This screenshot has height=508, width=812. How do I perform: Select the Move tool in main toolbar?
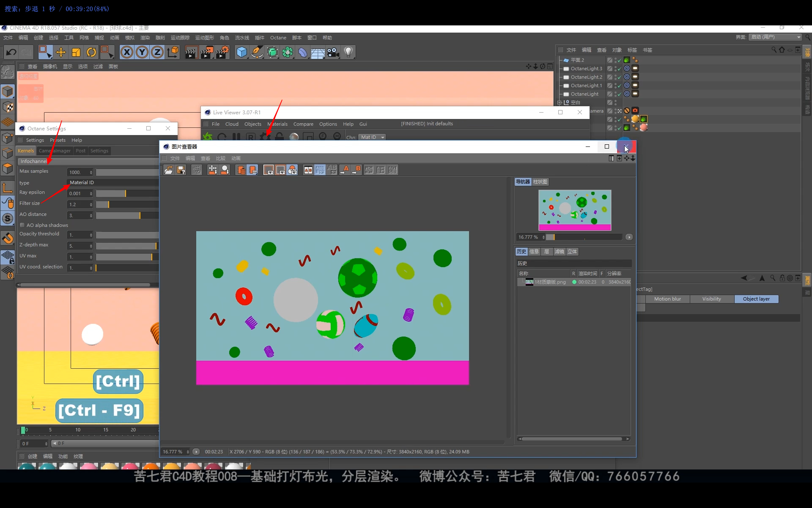[x=61, y=52]
